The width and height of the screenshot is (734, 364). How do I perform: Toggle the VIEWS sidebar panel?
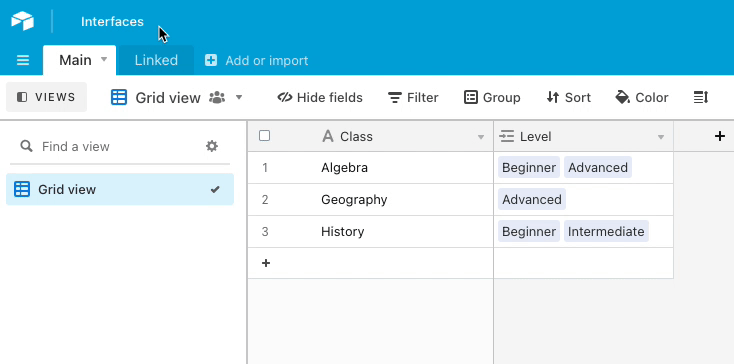46,97
